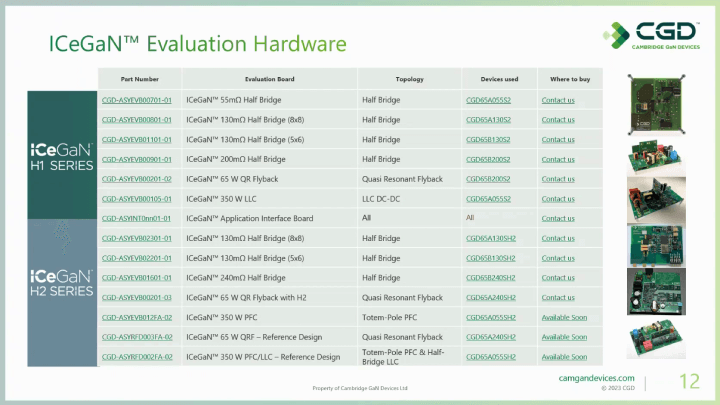This screenshot has width=720, height=405.
Task: Click Contact us for 65 W QR Flyback CGD-ASYEVB00201-02
Action: click(x=558, y=179)
